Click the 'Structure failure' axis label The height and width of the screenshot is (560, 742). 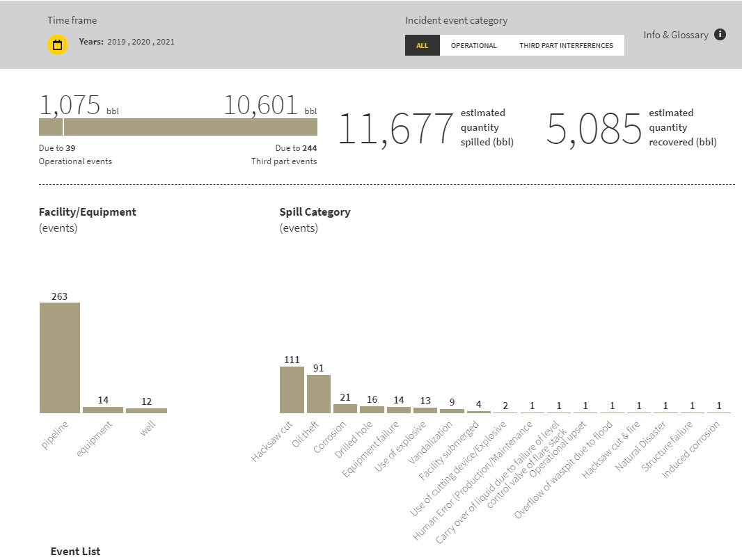coord(667,446)
